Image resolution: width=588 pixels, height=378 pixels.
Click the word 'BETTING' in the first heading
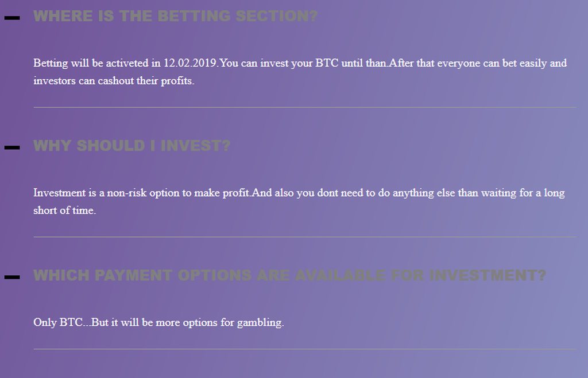coord(194,15)
